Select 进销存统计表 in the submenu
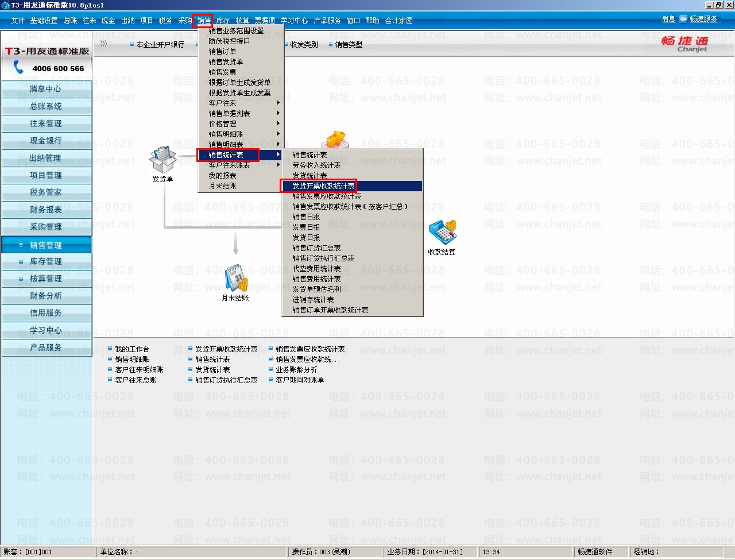735x560 pixels. click(x=313, y=300)
